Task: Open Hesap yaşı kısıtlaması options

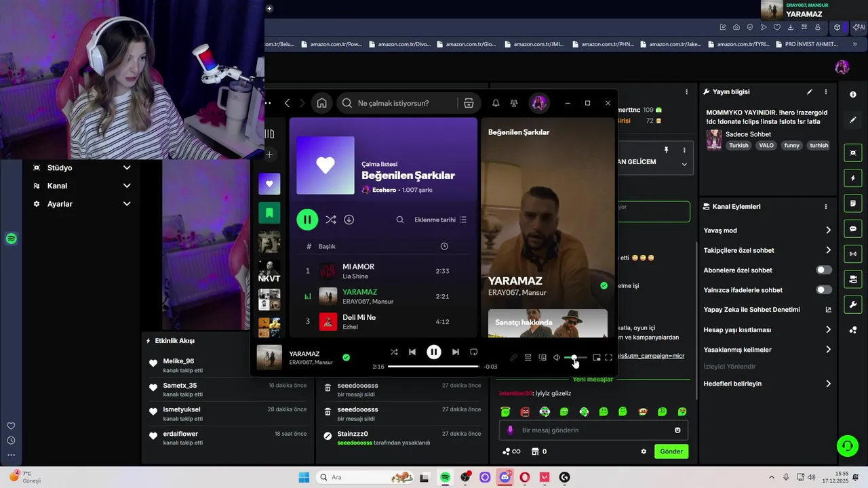Action: (767, 330)
